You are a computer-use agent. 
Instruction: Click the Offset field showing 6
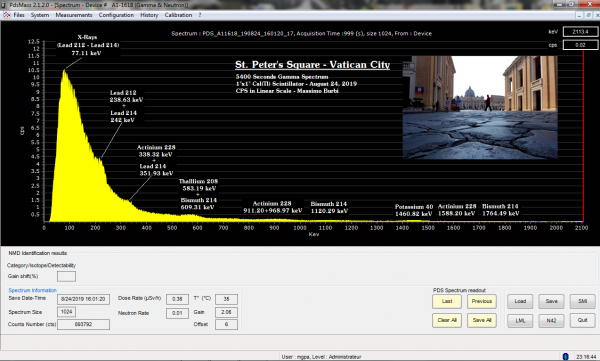click(226, 324)
